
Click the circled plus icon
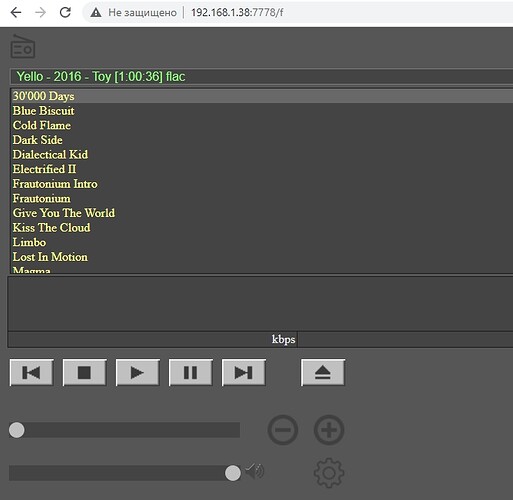point(329,430)
